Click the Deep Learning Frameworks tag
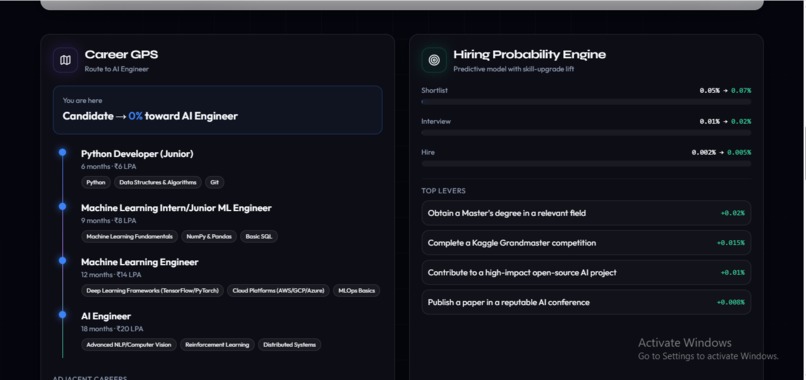 [x=152, y=291]
